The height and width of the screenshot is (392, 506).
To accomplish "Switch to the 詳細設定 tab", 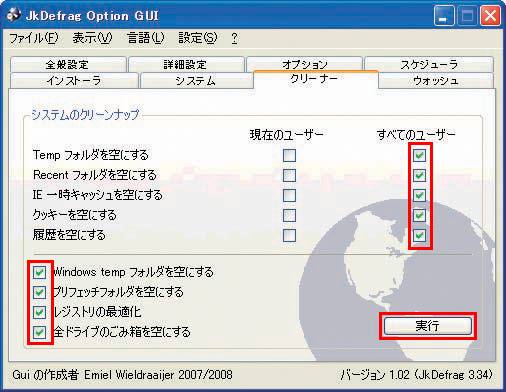I will [186, 64].
